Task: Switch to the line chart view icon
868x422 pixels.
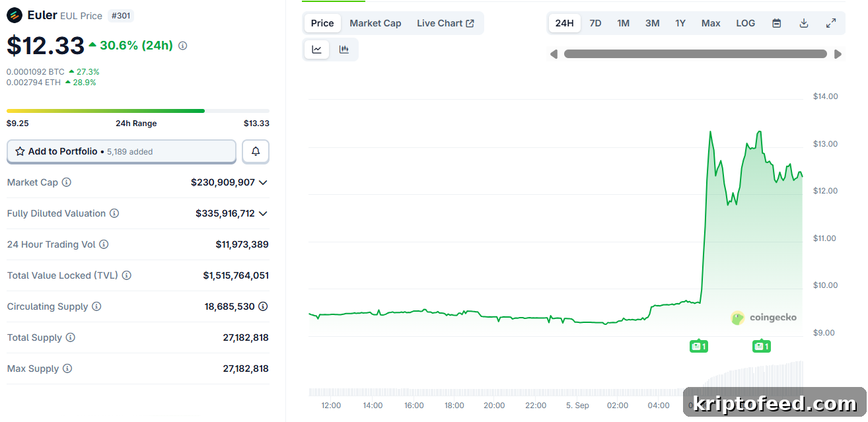Action: (x=317, y=50)
